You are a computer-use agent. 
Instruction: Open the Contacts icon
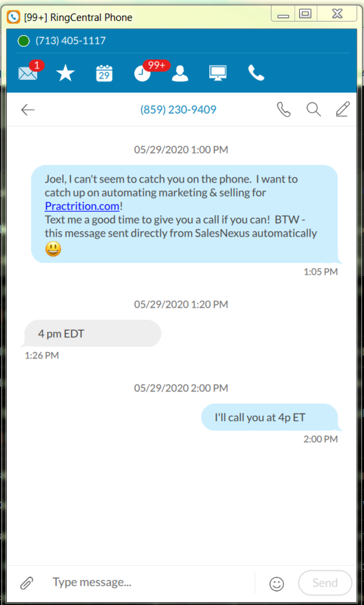[x=180, y=72]
